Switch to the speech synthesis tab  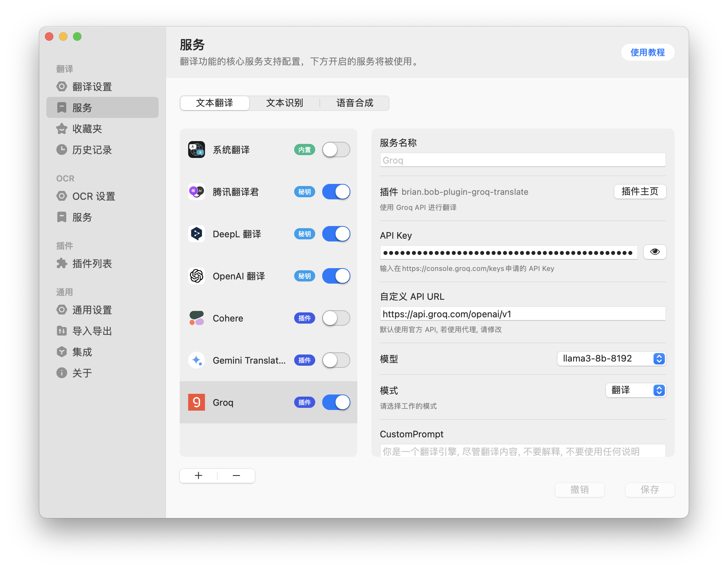(355, 103)
